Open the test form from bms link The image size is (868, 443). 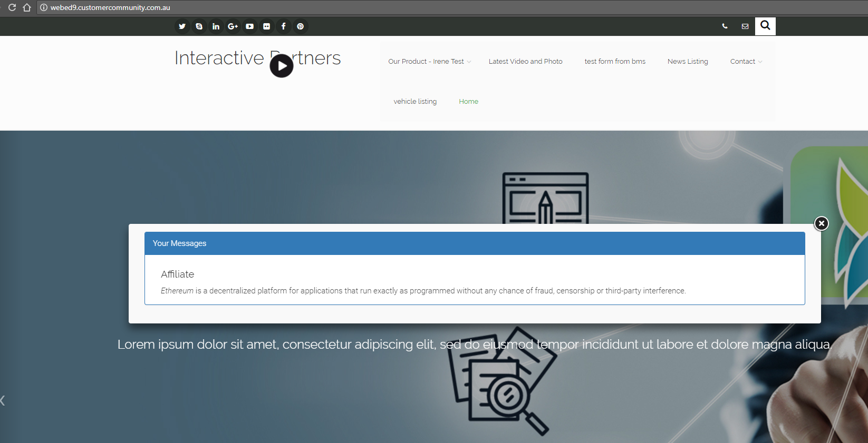point(614,62)
